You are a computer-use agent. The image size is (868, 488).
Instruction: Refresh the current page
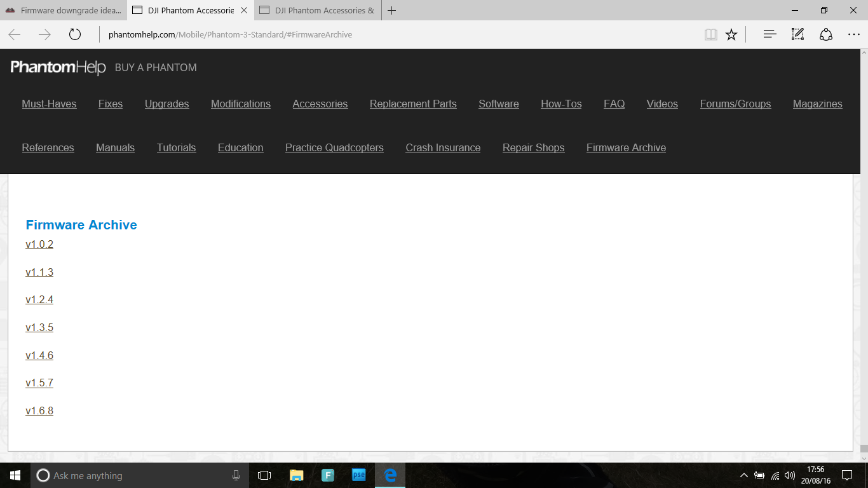tap(75, 34)
